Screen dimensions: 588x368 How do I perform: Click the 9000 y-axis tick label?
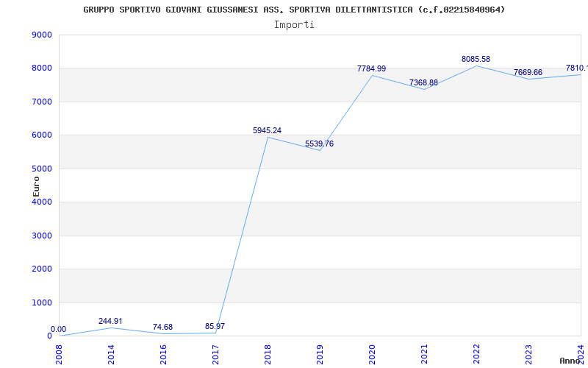click(x=42, y=35)
